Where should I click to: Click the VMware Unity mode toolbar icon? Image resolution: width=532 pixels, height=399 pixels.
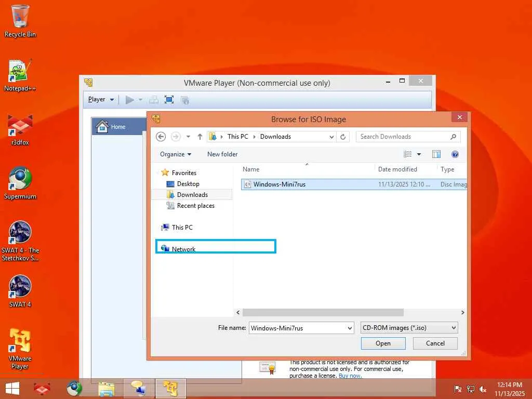(185, 100)
